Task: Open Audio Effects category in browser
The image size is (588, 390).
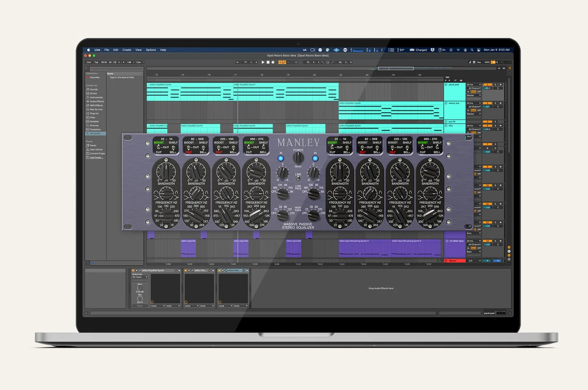Action: coord(96,102)
